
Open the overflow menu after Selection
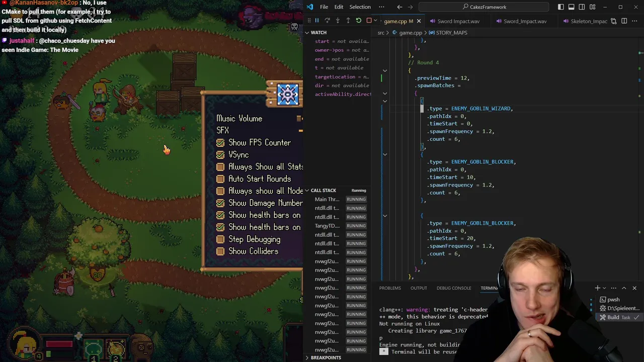coord(381,7)
